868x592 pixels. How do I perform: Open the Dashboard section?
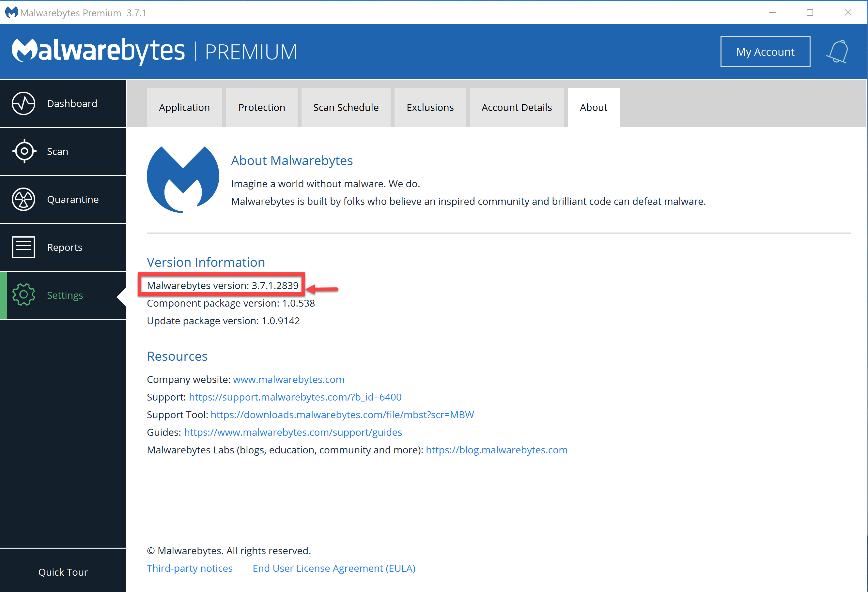63,103
